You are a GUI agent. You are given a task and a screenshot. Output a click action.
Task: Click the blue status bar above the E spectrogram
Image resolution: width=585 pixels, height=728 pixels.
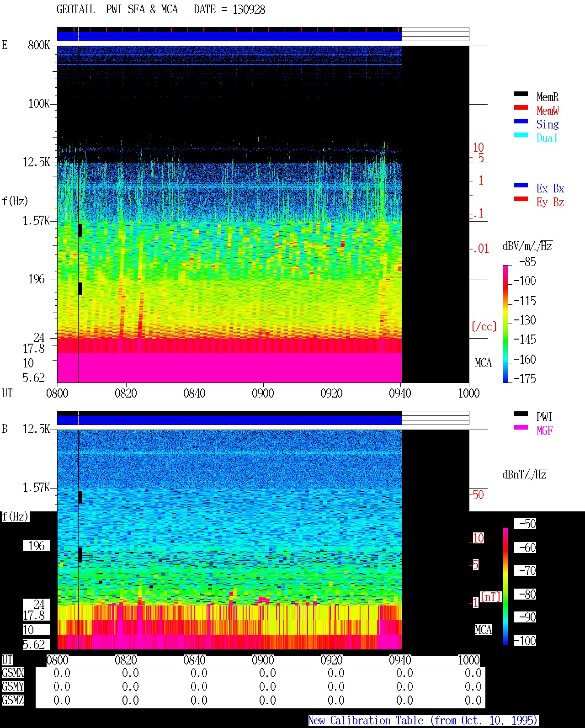click(x=229, y=36)
